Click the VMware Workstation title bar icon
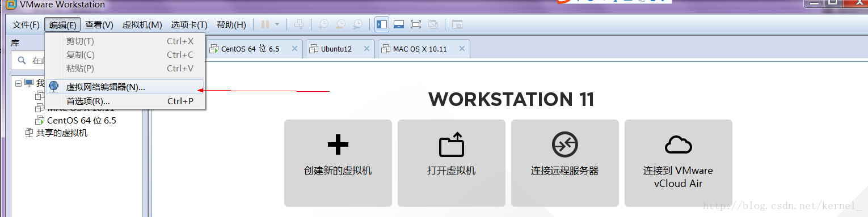The image size is (868, 217). (10, 5)
